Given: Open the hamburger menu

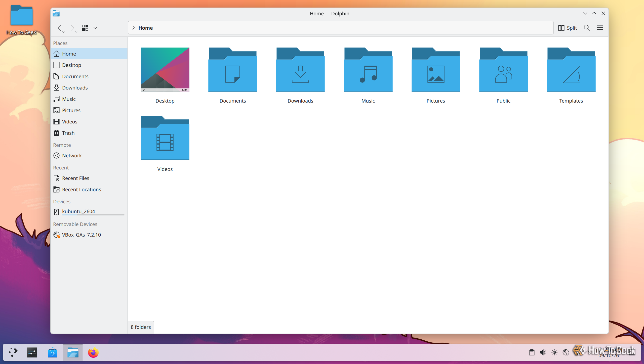Looking at the screenshot, I should (600, 28).
